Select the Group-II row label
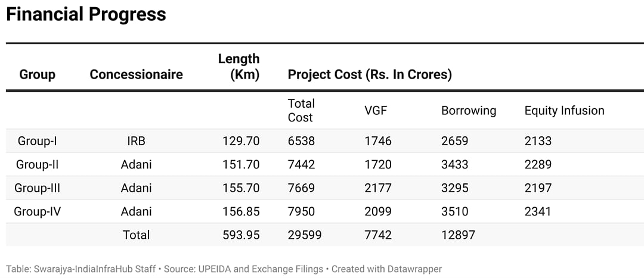 [37, 164]
